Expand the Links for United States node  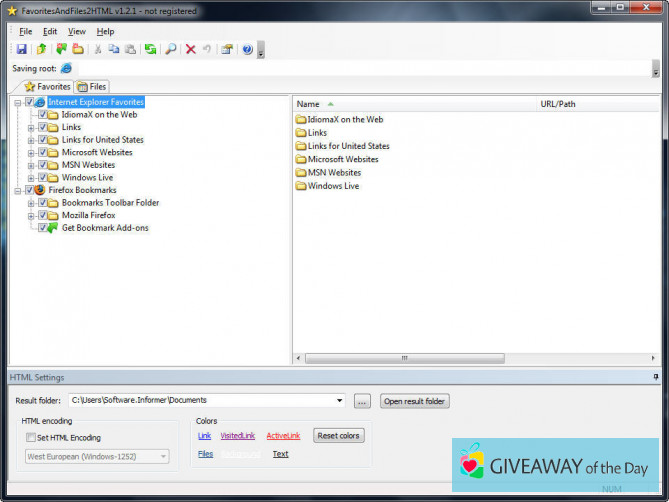[x=31, y=140]
